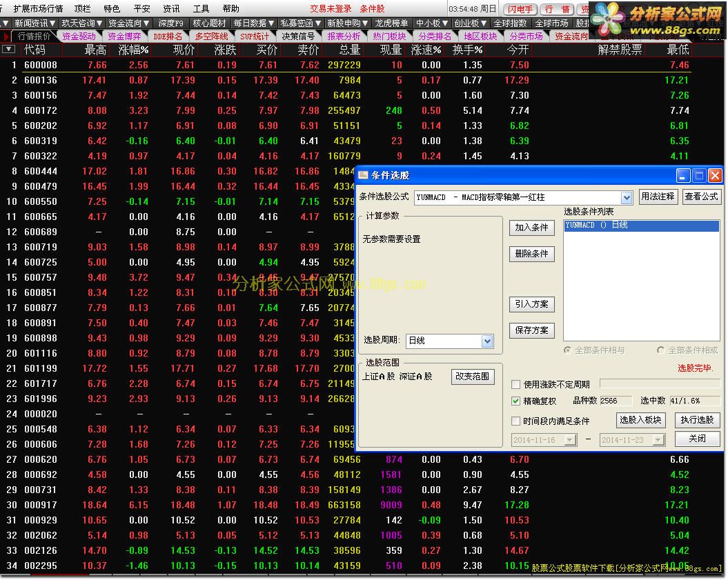
Task: Select stock row 002295
Action: pos(346,566)
